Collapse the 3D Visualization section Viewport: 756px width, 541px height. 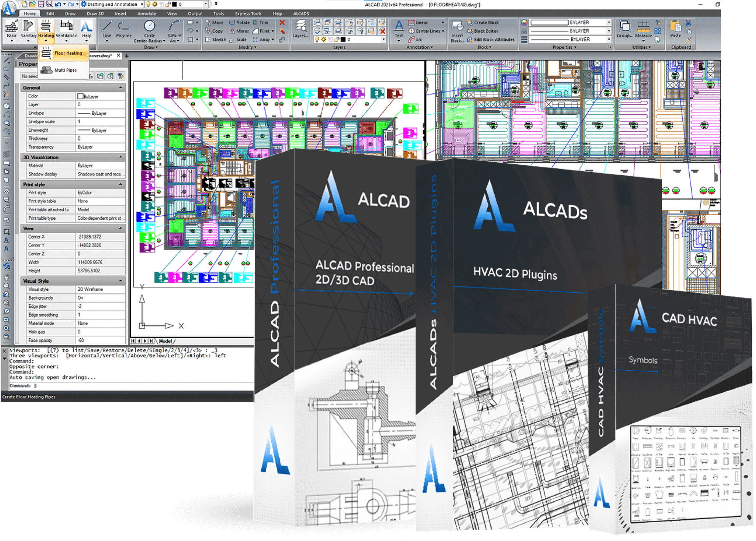pos(120,157)
